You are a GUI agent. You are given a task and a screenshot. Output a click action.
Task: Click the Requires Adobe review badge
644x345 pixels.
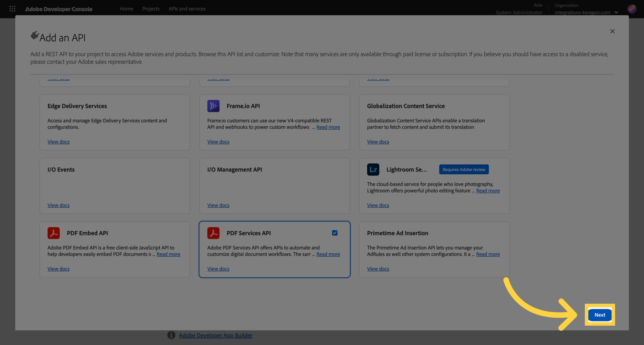tap(464, 169)
